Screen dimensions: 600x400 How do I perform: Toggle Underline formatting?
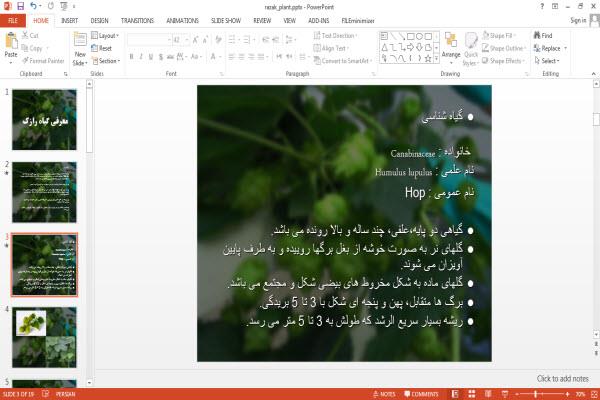coord(151,57)
